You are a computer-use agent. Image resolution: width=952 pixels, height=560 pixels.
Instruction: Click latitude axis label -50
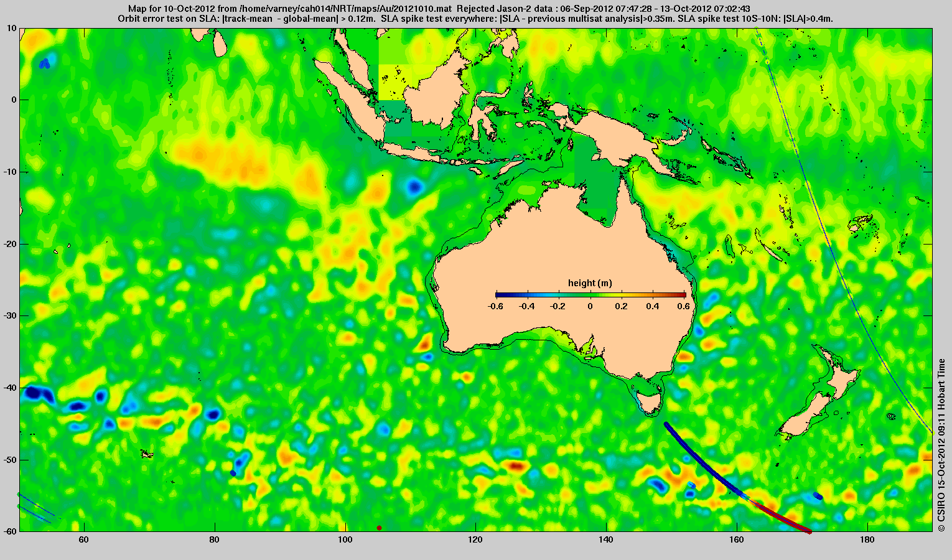point(9,460)
